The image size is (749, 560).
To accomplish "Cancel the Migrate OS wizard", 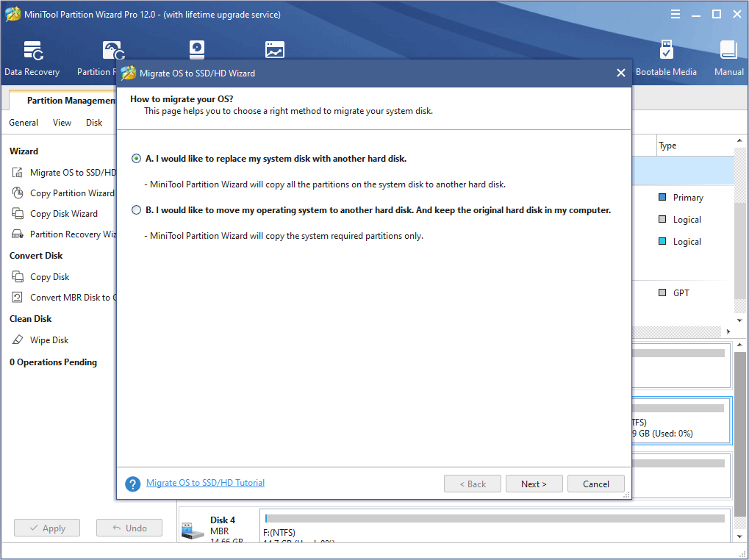I will (x=595, y=484).
